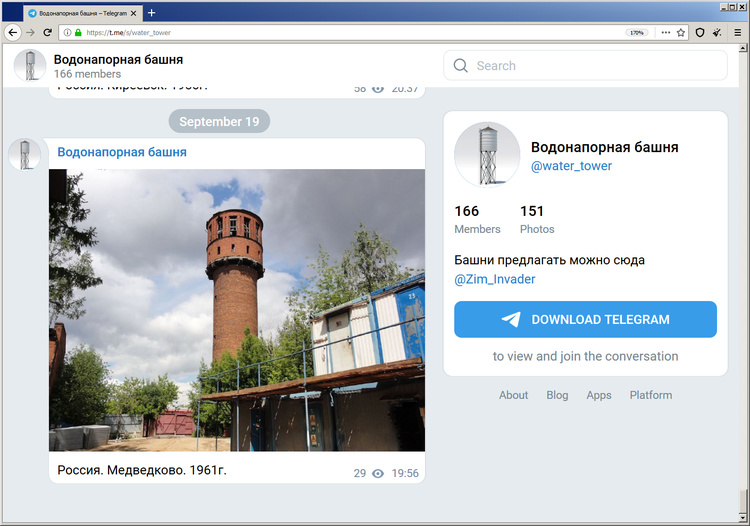Click the 166 Members counter

tap(477, 219)
